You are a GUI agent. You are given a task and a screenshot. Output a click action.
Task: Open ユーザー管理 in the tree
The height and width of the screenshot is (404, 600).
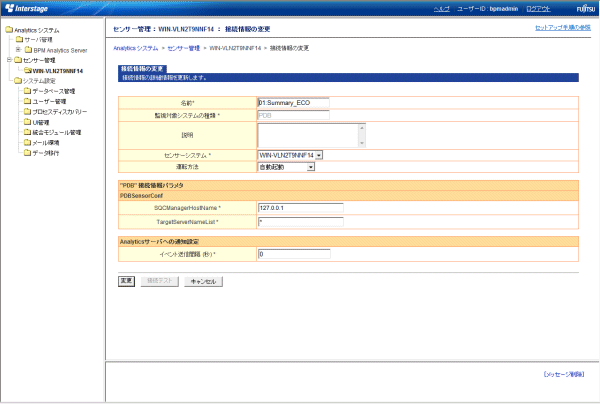pyautogui.click(x=49, y=101)
